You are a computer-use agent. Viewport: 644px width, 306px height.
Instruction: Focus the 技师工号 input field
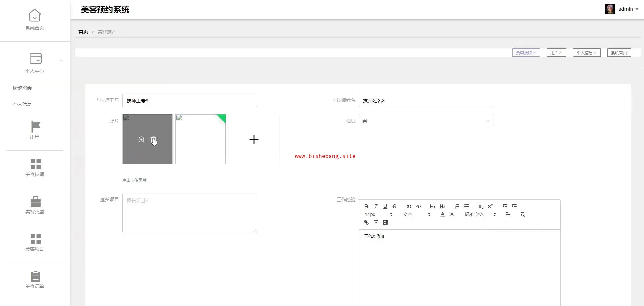pos(190,100)
